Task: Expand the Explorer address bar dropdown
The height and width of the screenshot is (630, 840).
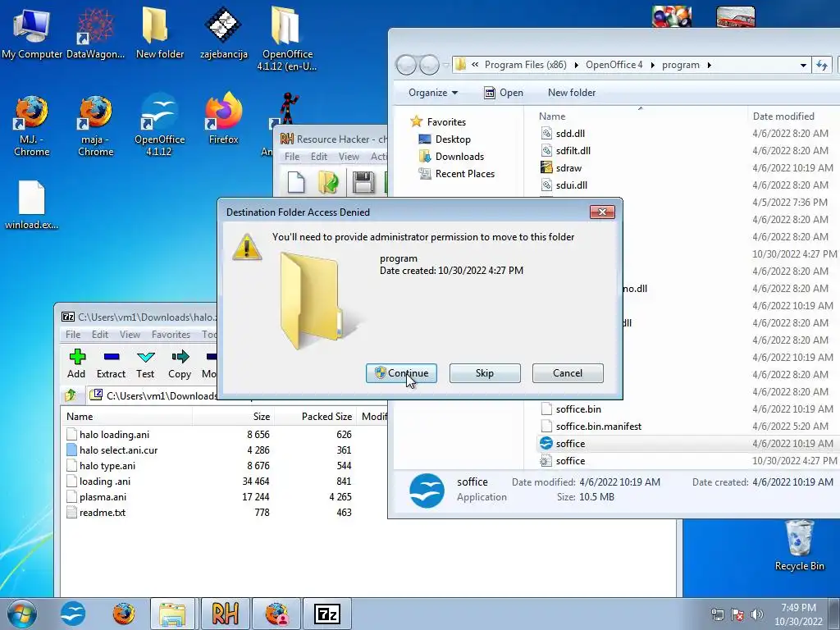Action: tap(803, 66)
